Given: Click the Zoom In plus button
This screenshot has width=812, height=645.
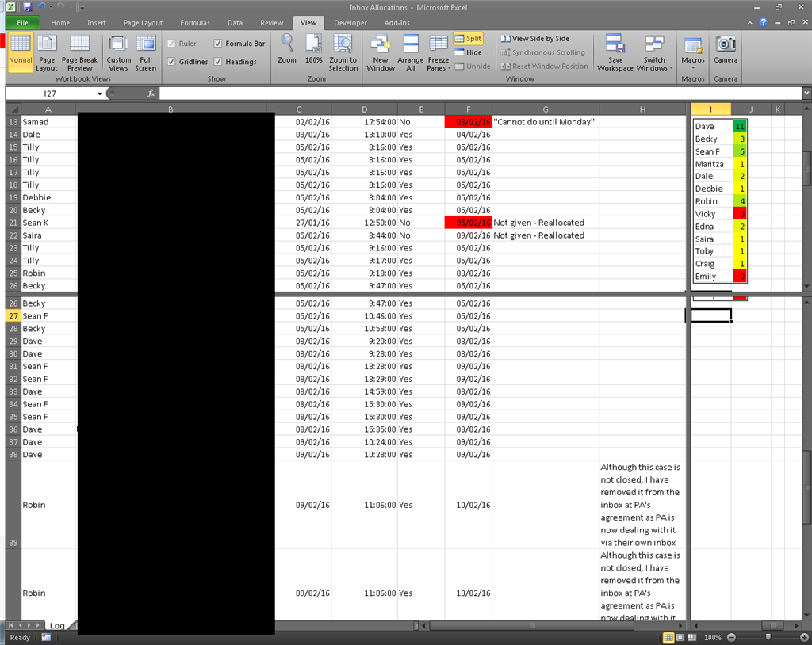Looking at the screenshot, I should tap(804, 637).
